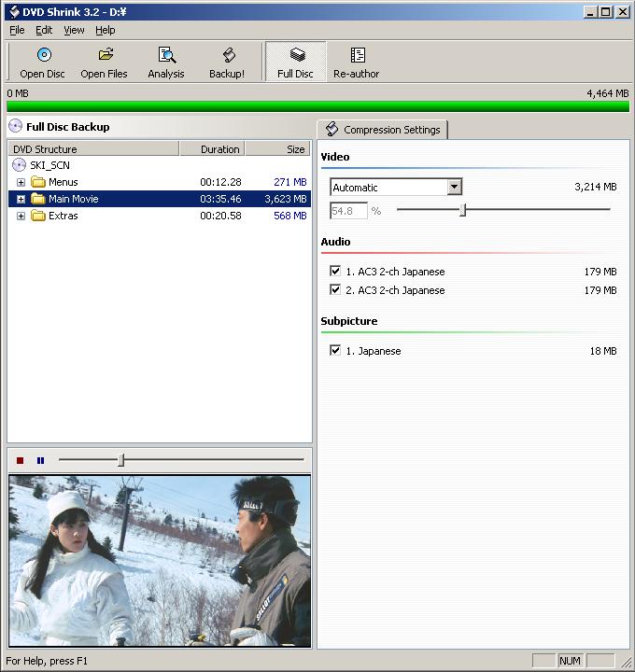Click the 568 MB size value
Screen dimensions: 635x672
coord(290,216)
